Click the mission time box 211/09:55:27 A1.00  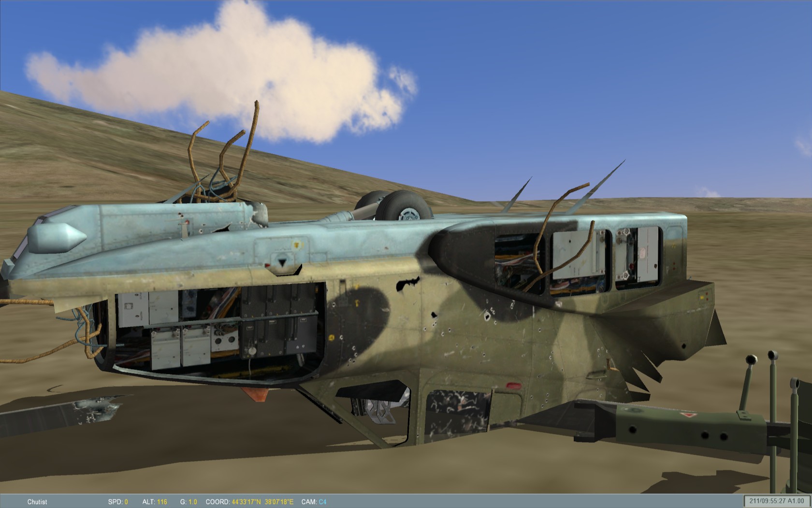click(777, 501)
